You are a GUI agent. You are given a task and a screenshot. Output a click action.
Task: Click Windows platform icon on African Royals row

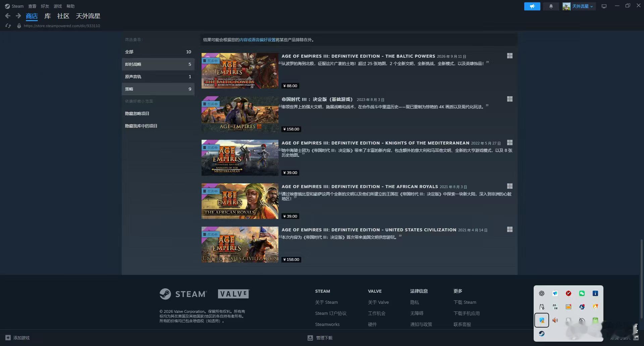point(509,186)
